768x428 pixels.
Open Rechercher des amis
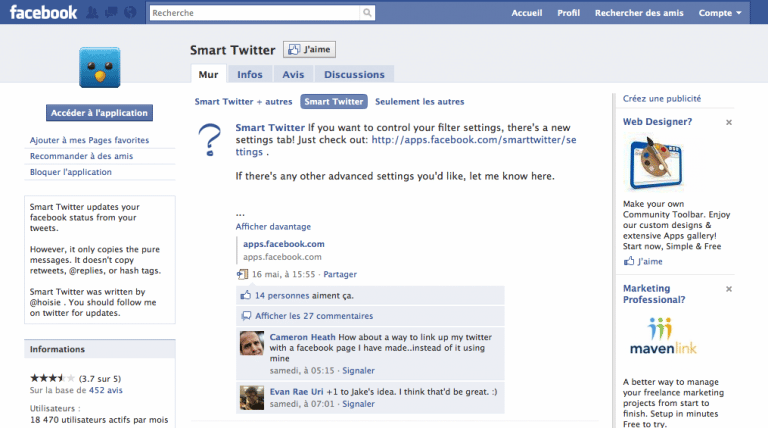639,13
